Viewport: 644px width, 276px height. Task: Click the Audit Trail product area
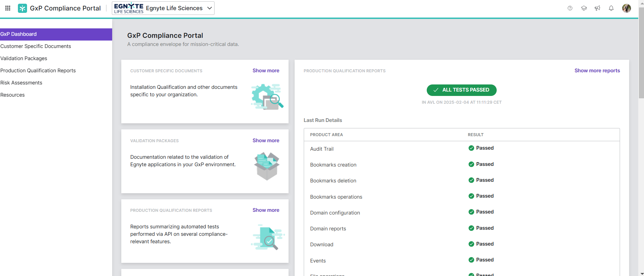point(322,149)
